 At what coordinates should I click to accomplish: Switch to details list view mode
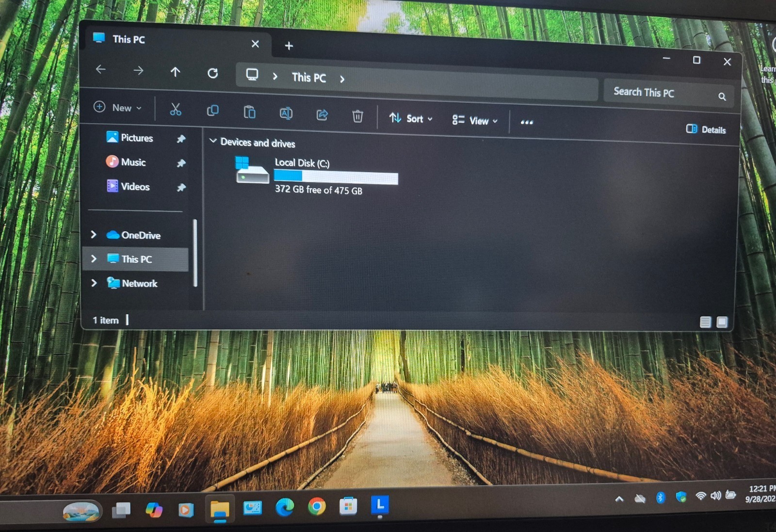(x=705, y=322)
